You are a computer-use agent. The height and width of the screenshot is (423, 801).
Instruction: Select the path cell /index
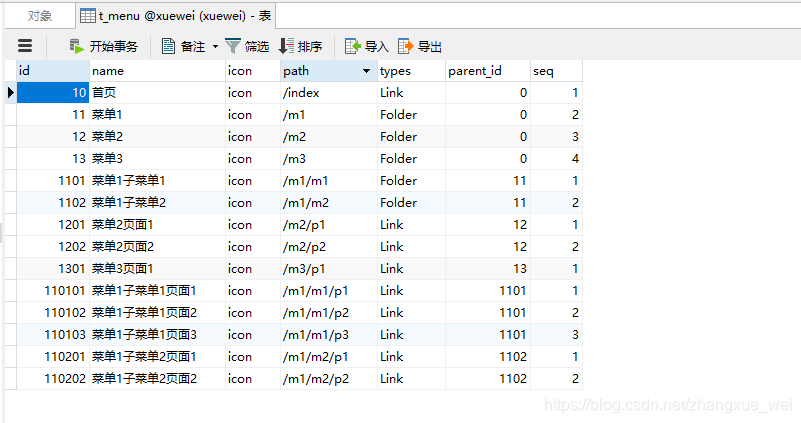click(329, 92)
